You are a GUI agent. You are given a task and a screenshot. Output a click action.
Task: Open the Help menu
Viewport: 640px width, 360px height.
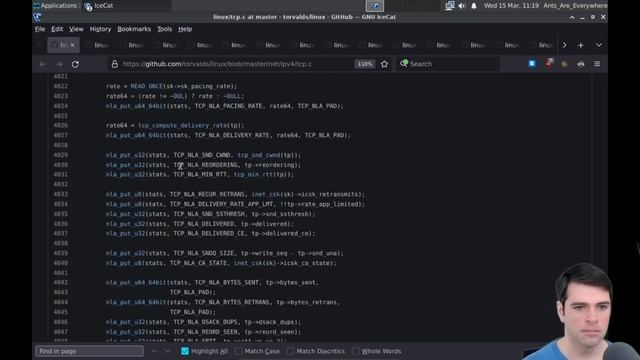[185, 29]
